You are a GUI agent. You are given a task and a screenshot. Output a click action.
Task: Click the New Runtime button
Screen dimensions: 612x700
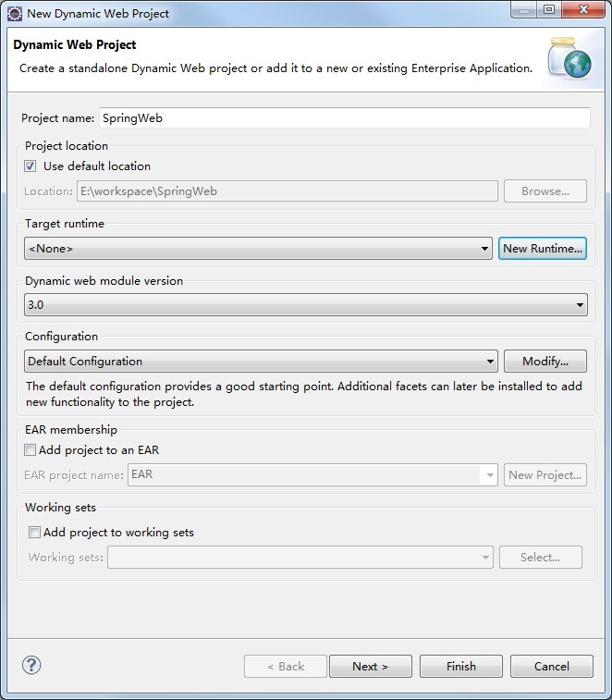(543, 249)
